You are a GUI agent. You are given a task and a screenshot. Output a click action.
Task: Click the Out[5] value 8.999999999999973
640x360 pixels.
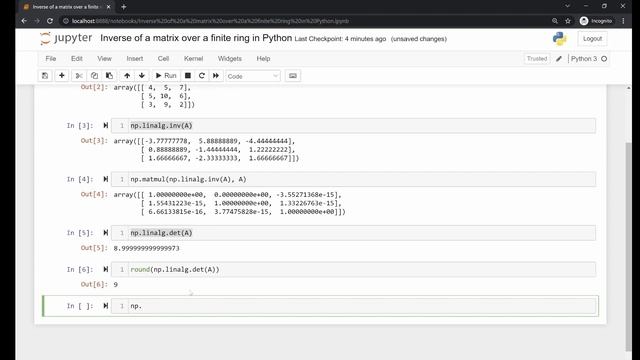[147, 248]
